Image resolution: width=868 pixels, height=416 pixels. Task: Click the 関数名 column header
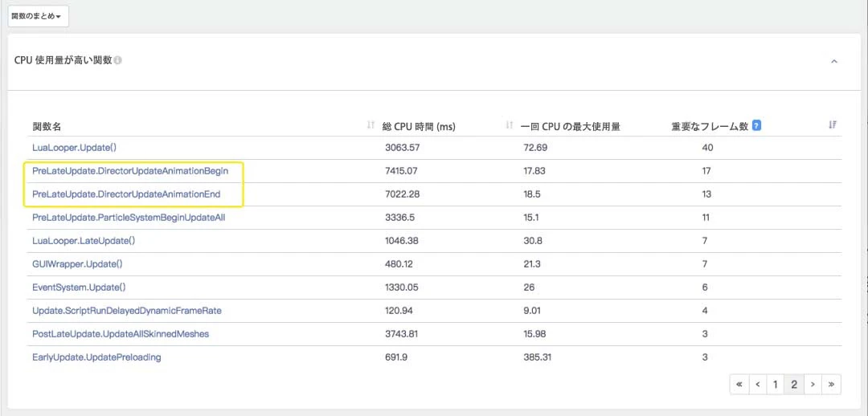[47, 127]
